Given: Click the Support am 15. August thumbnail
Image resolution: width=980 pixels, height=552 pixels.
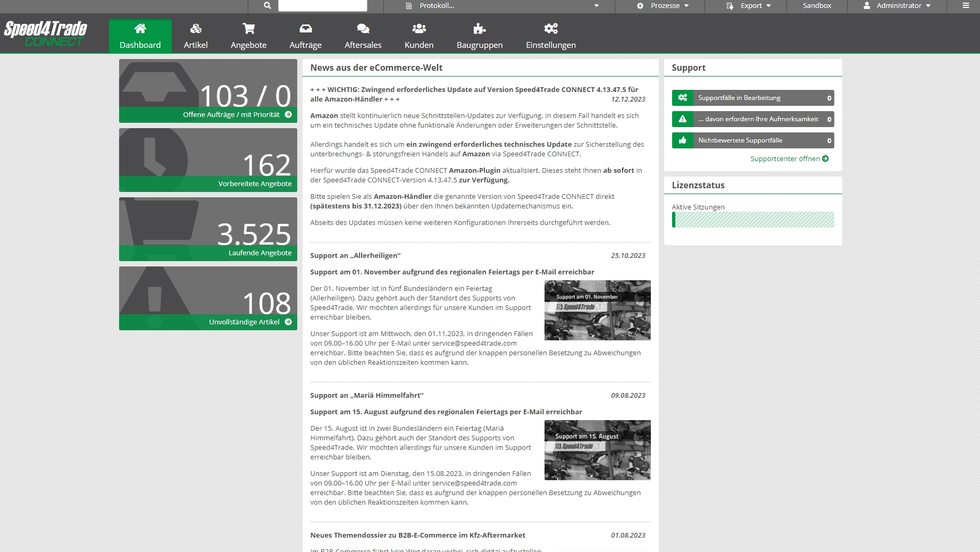Looking at the screenshot, I should (x=598, y=450).
